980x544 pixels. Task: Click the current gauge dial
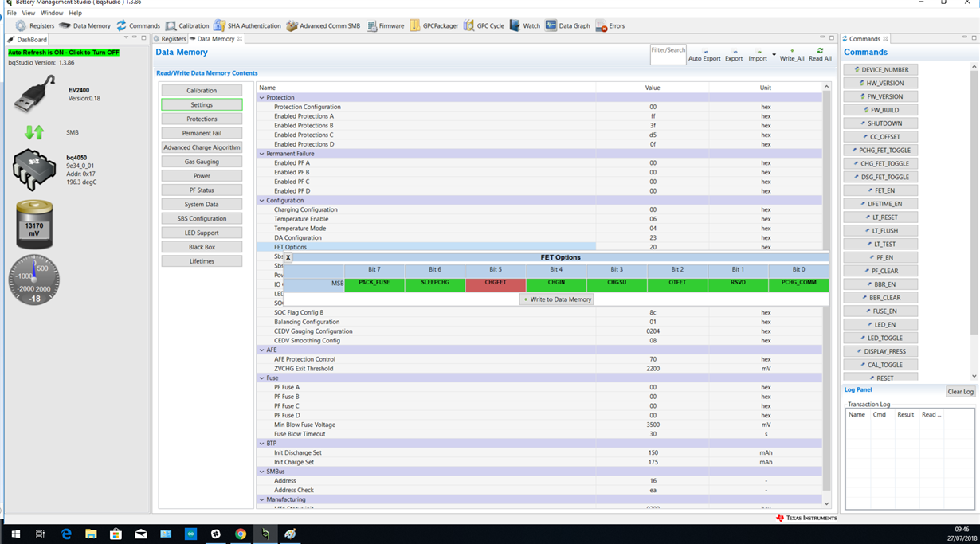tap(34, 280)
